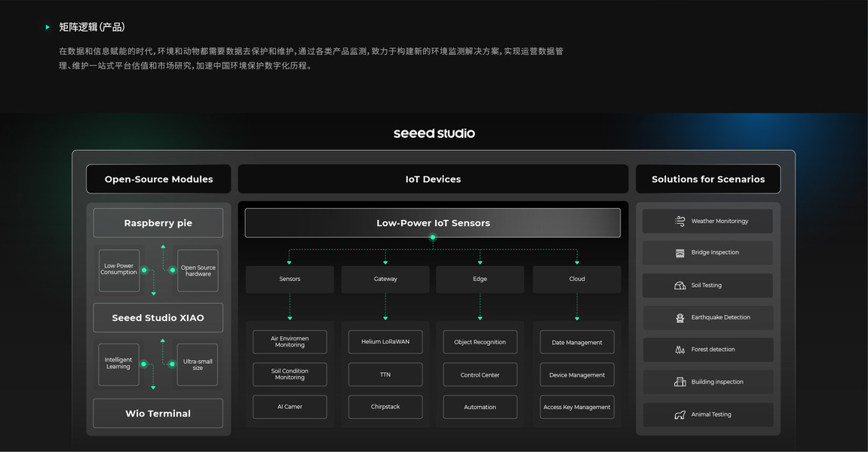Image resolution: width=868 pixels, height=452 pixels.
Task: Select the Open-Source Modules header
Action: [x=158, y=179]
